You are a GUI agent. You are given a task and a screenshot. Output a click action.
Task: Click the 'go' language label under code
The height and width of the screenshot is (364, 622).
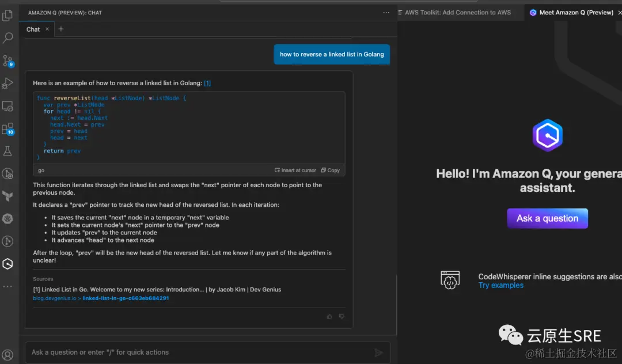coord(41,170)
